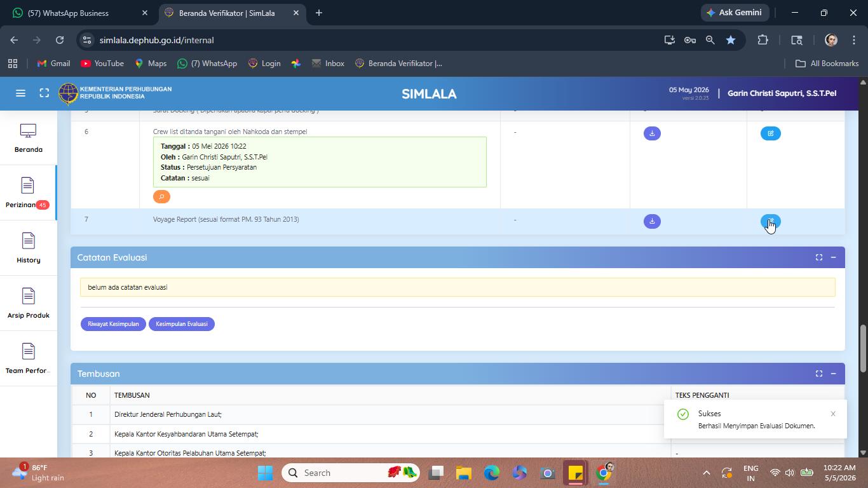Edit evaluation for Crew list row
Screen dimensions: 868x488
tap(770, 133)
